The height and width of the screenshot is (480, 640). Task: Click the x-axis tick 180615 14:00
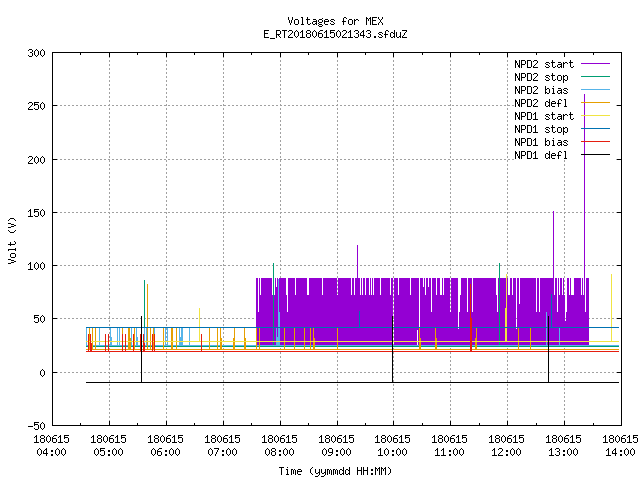tap(620, 446)
